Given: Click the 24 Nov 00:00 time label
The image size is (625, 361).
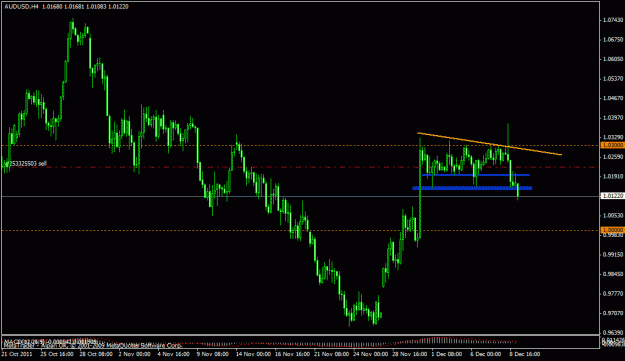Looking at the screenshot, I should tap(371, 354).
